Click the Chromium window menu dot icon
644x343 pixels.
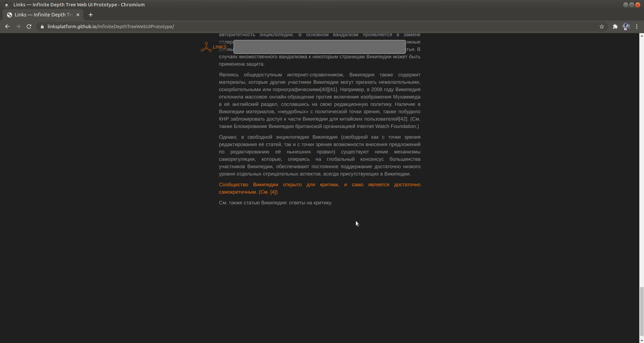(x=6, y=5)
